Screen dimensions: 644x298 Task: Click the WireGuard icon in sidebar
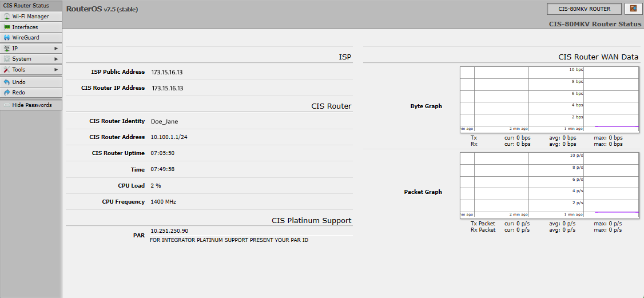(6, 38)
